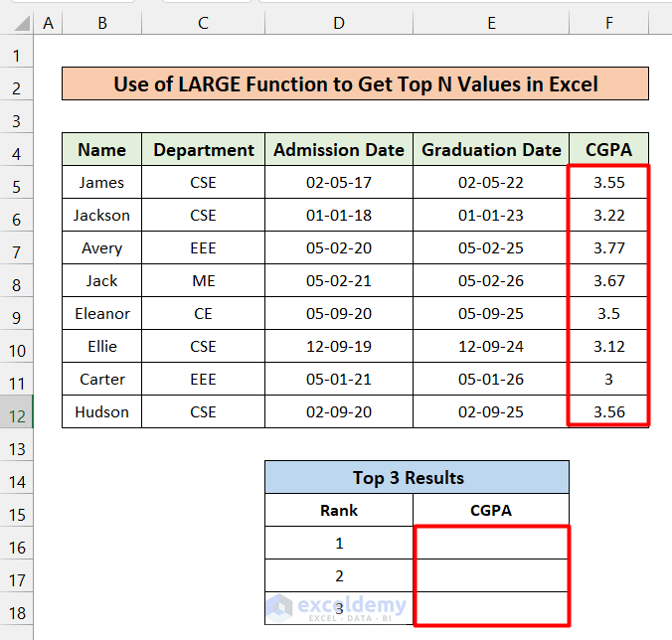The width and height of the screenshot is (672, 640).
Task: Click the Name header cell
Action: tap(102, 149)
